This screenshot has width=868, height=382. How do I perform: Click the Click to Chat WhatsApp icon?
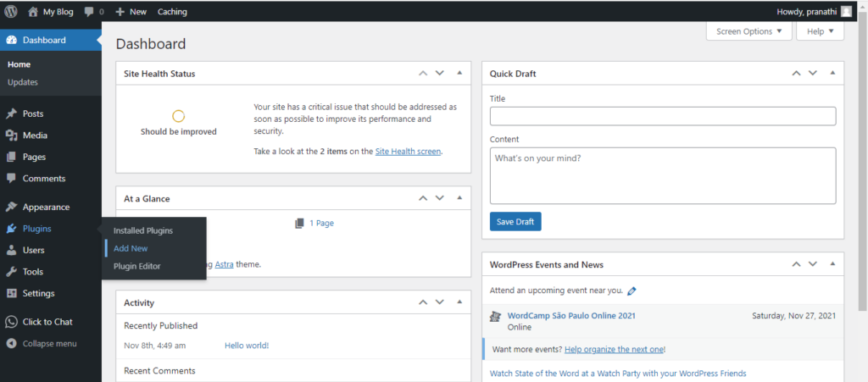tap(11, 322)
